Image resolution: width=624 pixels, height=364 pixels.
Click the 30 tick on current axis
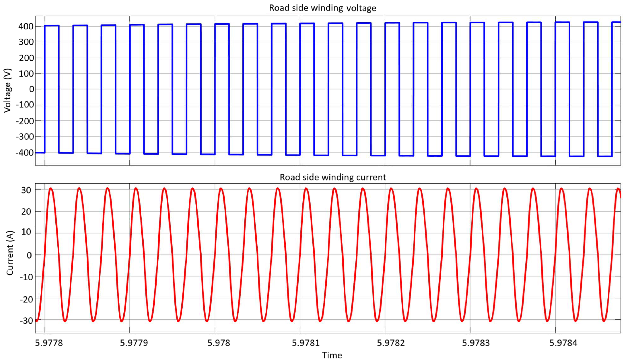point(26,190)
